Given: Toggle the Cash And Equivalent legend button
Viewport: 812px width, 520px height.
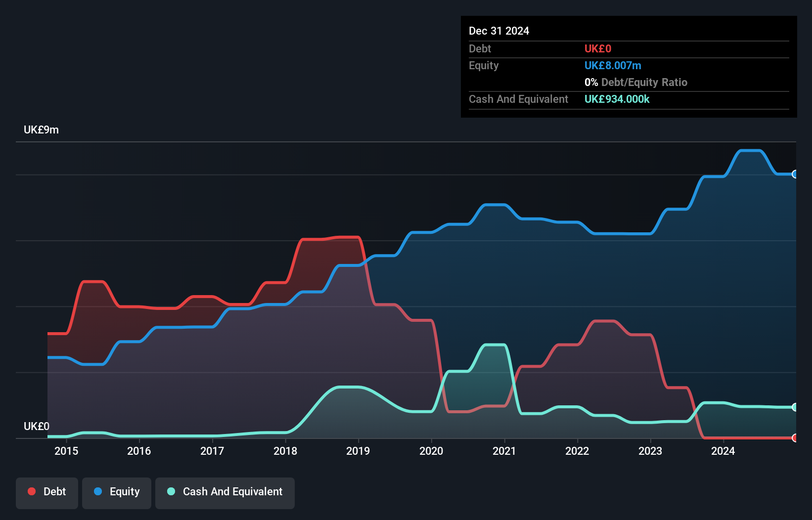Looking at the screenshot, I should click(225, 493).
